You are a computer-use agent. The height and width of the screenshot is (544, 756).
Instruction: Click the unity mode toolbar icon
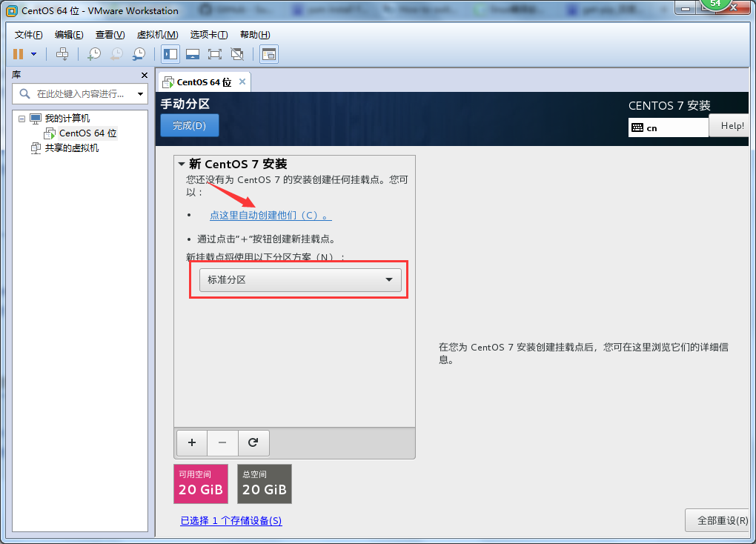237,54
